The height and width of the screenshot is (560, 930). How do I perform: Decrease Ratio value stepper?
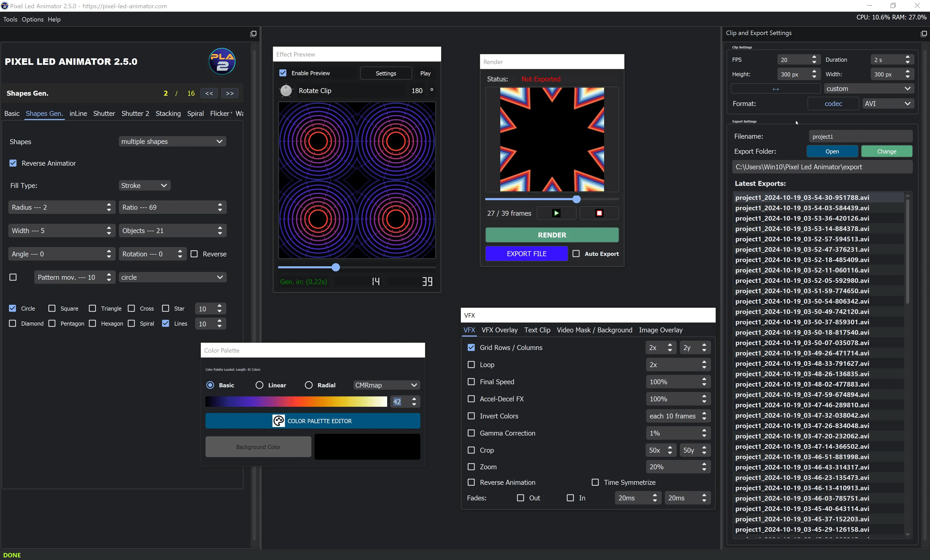click(220, 210)
